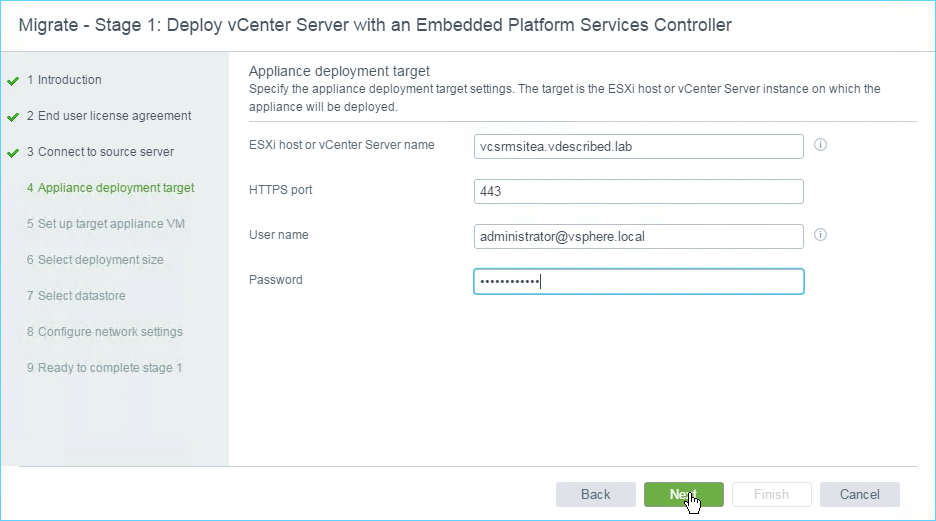Screen dimensions: 936x521
Task: Click into the HTTPS port field
Action: click(639, 192)
